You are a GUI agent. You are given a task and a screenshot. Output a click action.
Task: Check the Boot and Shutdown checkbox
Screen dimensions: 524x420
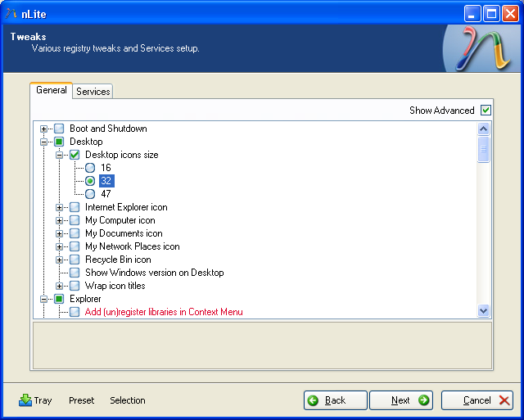click(x=59, y=129)
